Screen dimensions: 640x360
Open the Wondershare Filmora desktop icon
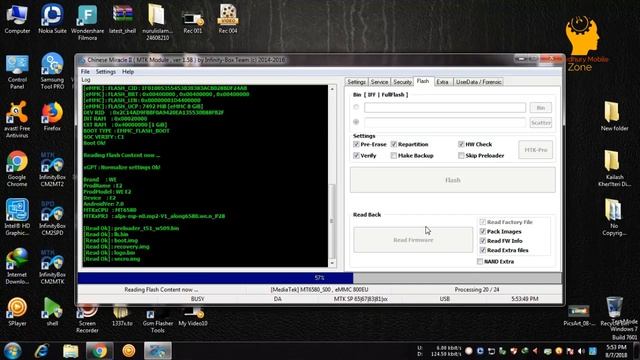[x=87, y=22]
